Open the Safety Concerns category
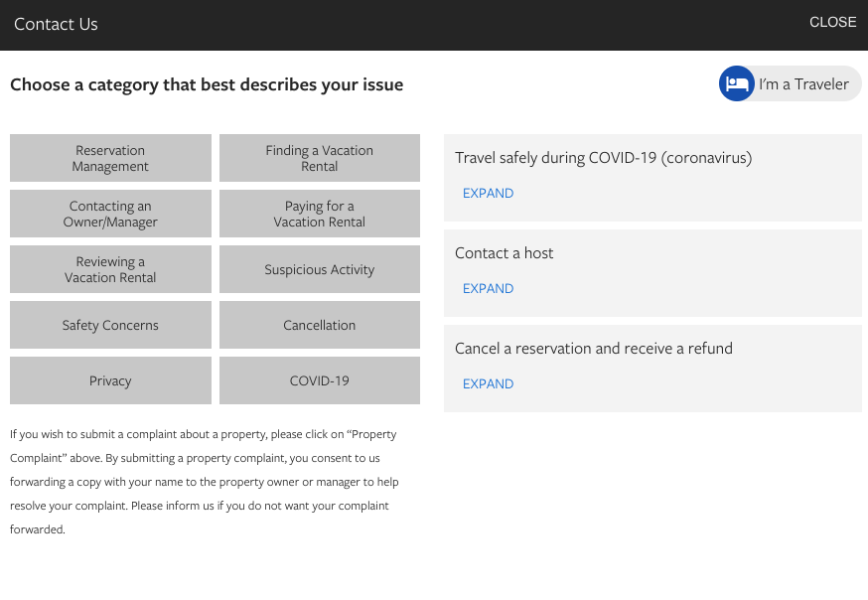 [110, 325]
